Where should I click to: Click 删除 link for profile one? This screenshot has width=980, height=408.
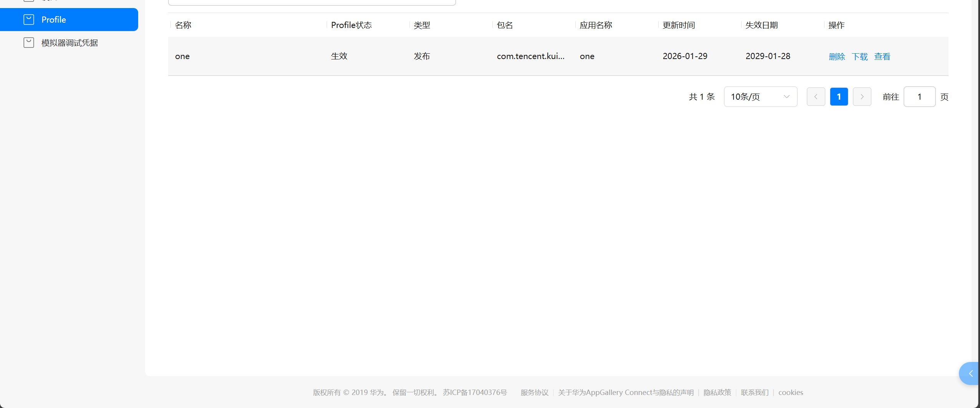click(x=837, y=56)
